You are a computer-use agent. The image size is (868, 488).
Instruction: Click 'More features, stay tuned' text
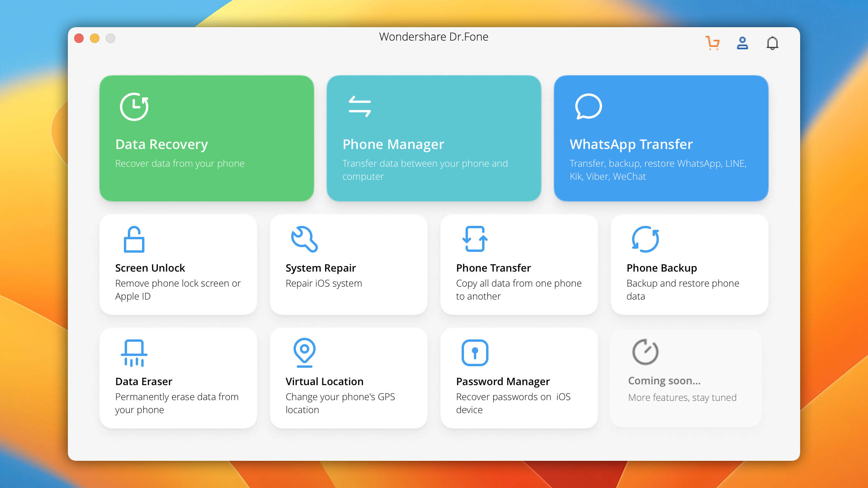[682, 397]
